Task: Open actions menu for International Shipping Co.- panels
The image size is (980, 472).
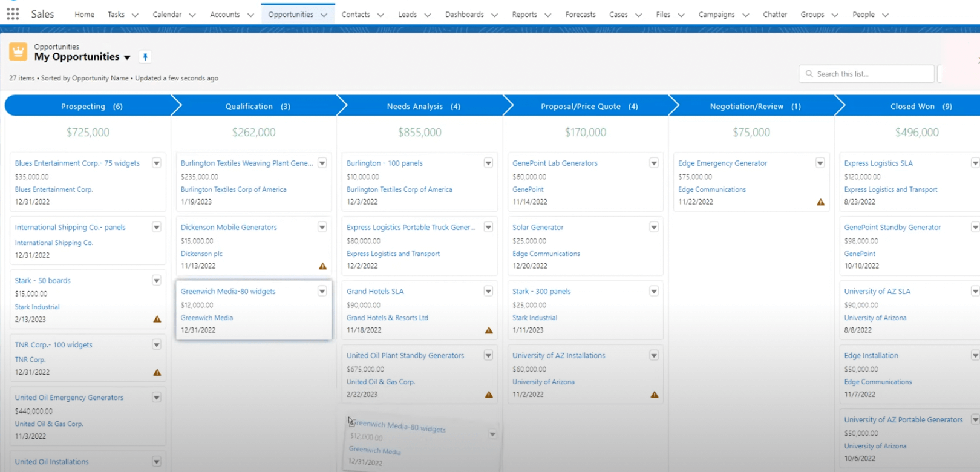Action: (157, 227)
